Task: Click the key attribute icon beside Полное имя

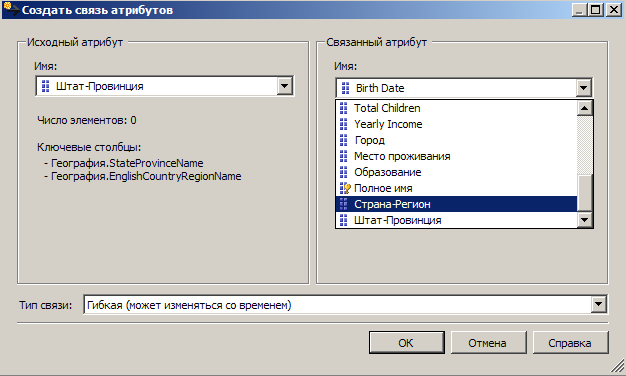Action: click(345, 188)
